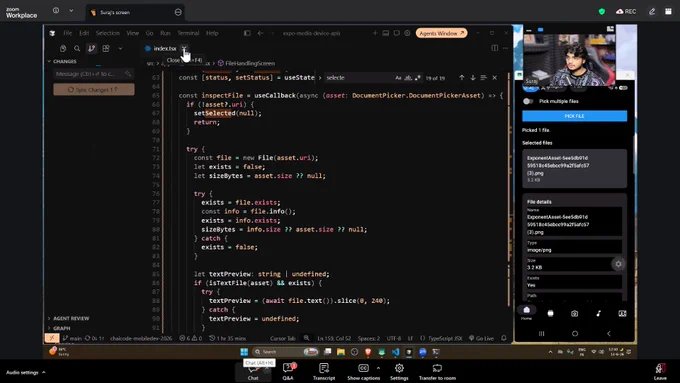Open the Help menu
680x383 pixels.
(212, 33)
